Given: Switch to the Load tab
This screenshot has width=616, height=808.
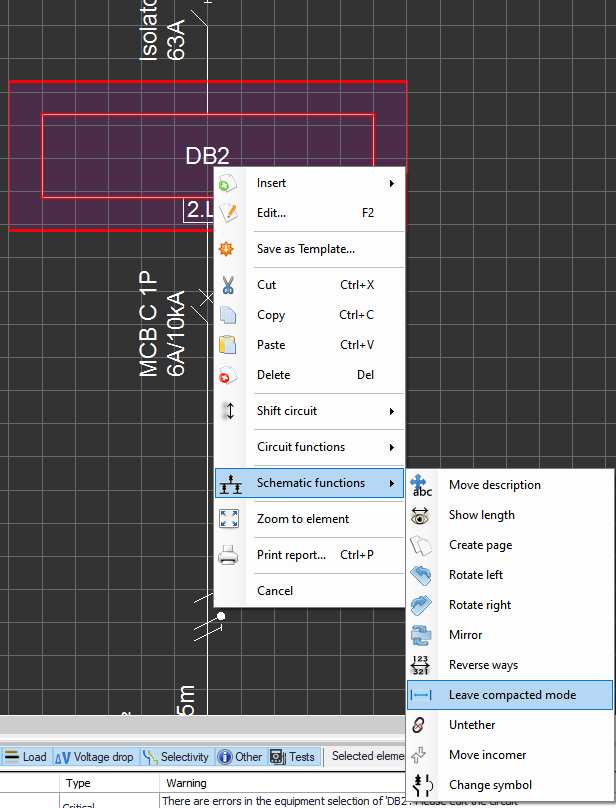Looking at the screenshot, I should [25, 757].
